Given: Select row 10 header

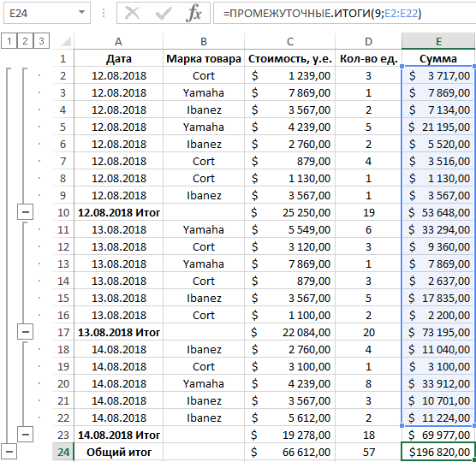Looking at the screenshot, I should (x=63, y=212).
